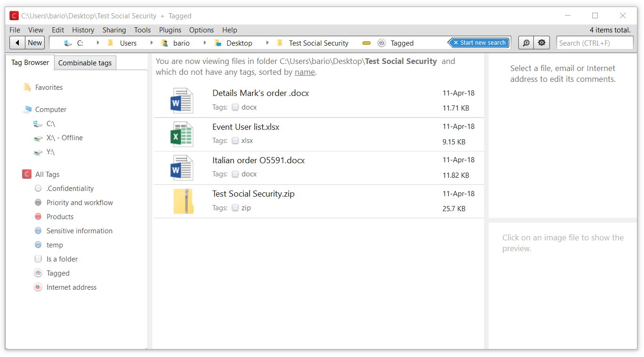Click the search options magnifier icon
Image resolution: width=644 pixels, height=357 pixels.
pyautogui.click(x=526, y=43)
